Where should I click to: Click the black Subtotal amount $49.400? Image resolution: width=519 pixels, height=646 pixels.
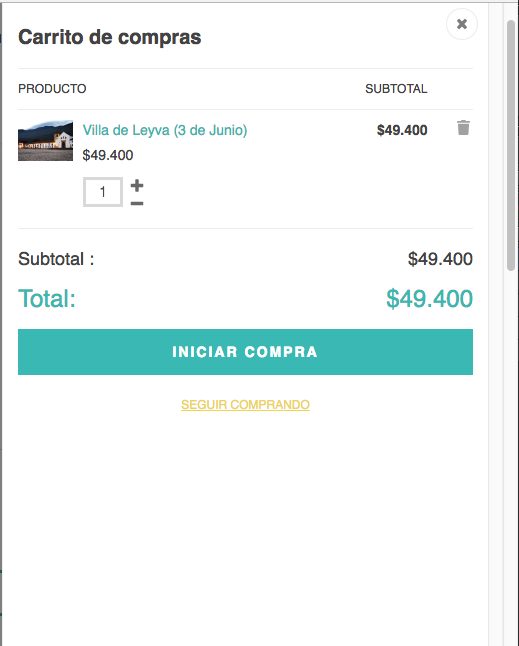click(x=440, y=259)
